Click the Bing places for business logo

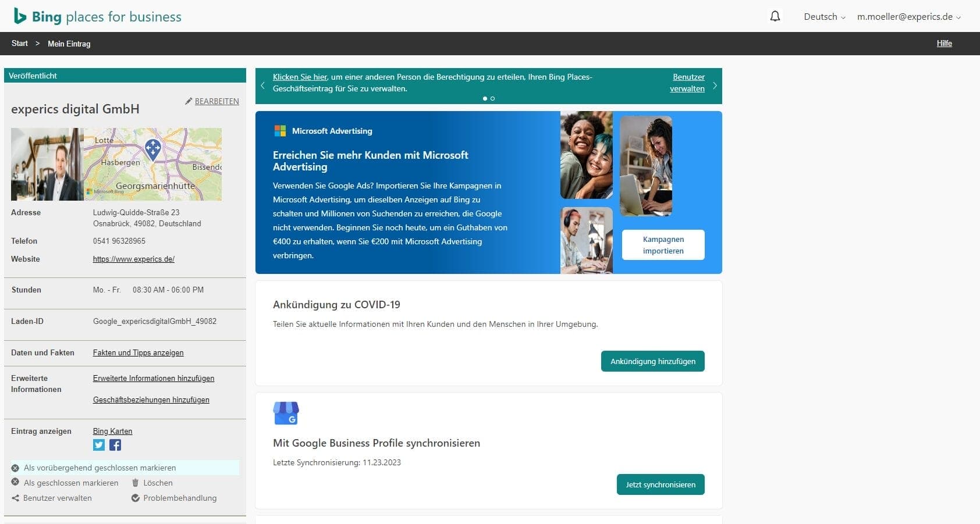[98, 16]
